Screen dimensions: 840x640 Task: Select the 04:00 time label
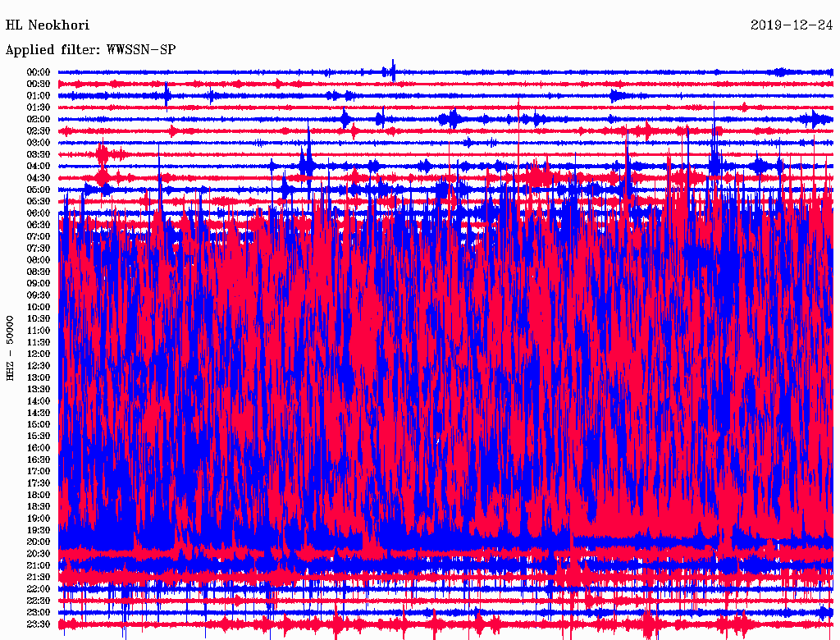[x=39, y=167]
